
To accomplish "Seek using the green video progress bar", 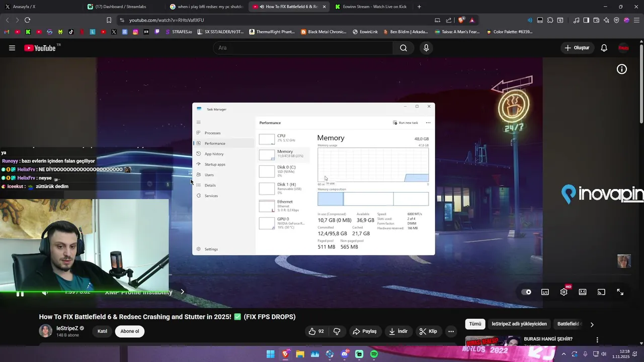I will click(x=85, y=292).
